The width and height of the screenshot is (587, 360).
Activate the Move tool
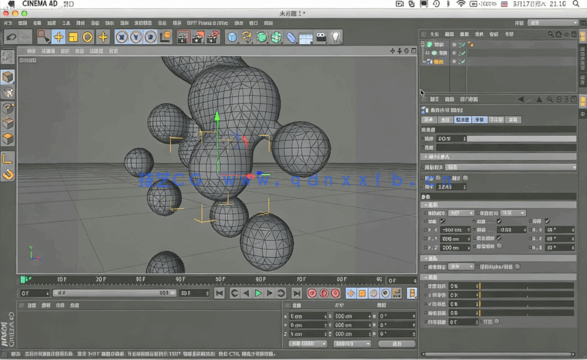tap(58, 37)
